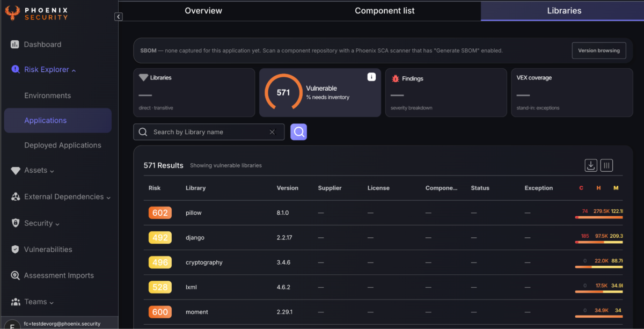The height and width of the screenshot is (329, 644).
Task: Click the fc+testdevorg@phoenix.security account
Action: pyautogui.click(x=62, y=324)
